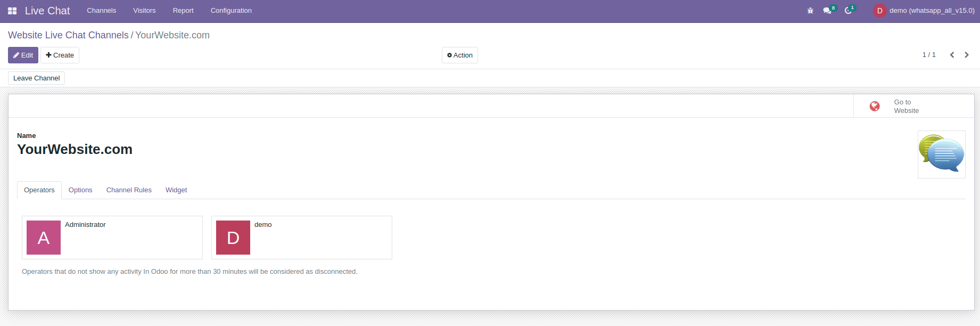Switch to the Options tab

pos(80,190)
